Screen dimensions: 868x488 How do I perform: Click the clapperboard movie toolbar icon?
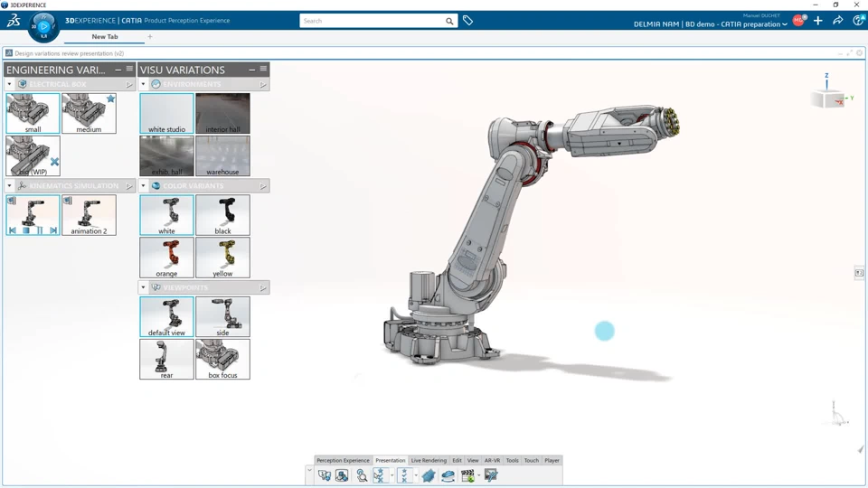click(467, 475)
